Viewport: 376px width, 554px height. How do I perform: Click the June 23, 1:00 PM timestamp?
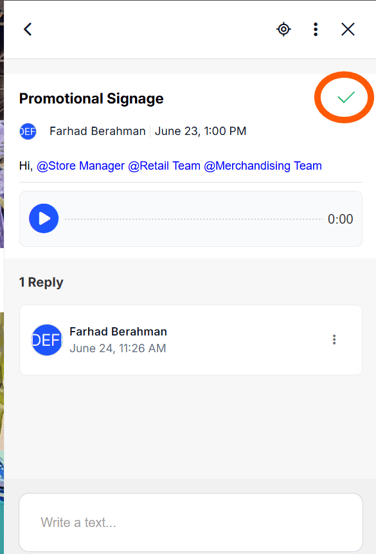coord(200,131)
